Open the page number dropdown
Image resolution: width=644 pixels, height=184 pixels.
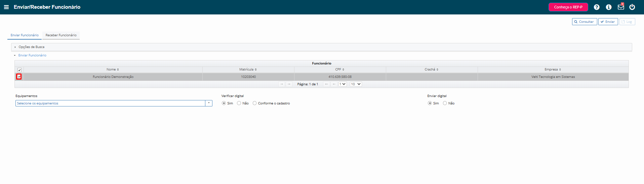point(343,84)
